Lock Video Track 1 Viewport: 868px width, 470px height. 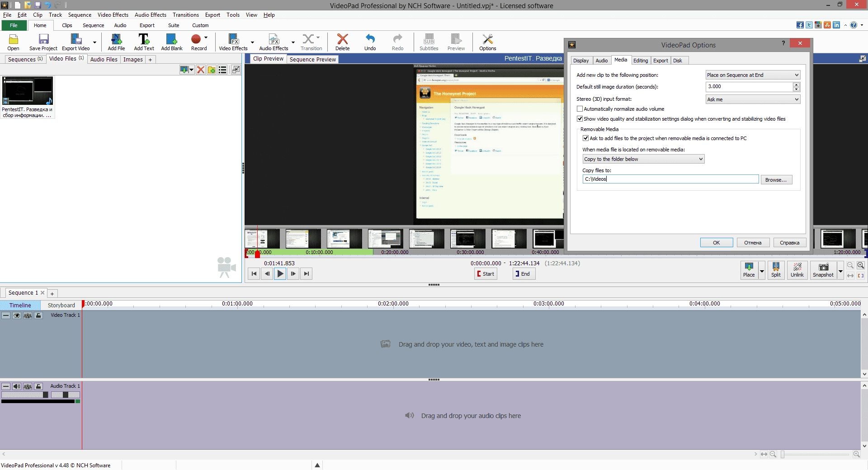(x=38, y=315)
